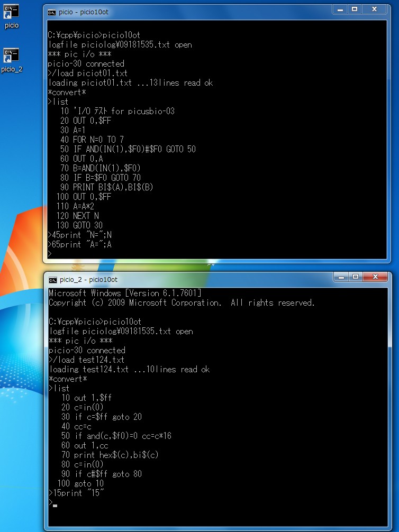399x532 pixels.
Task: Click '>list' command in picio_2 window
Action: (59, 388)
